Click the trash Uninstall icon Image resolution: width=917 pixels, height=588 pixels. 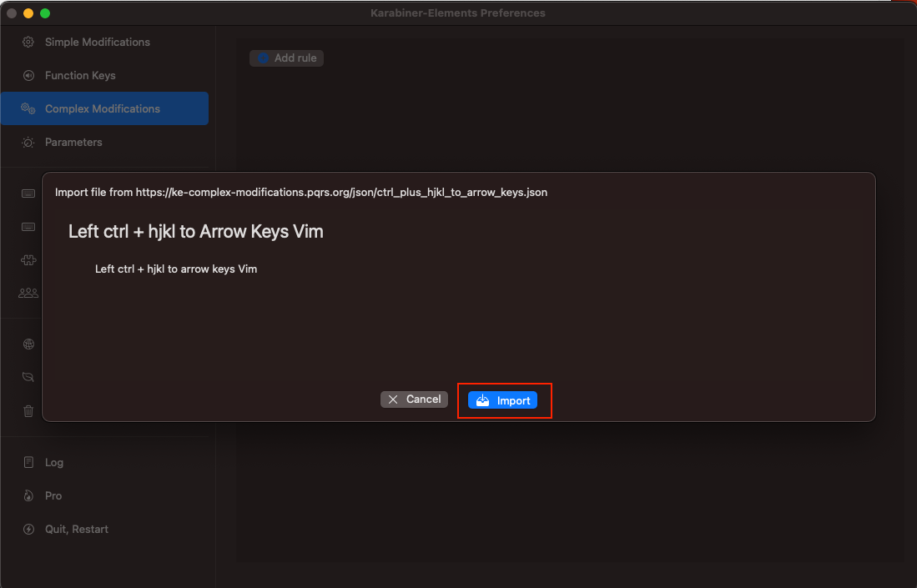pyautogui.click(x=28, y=410)
